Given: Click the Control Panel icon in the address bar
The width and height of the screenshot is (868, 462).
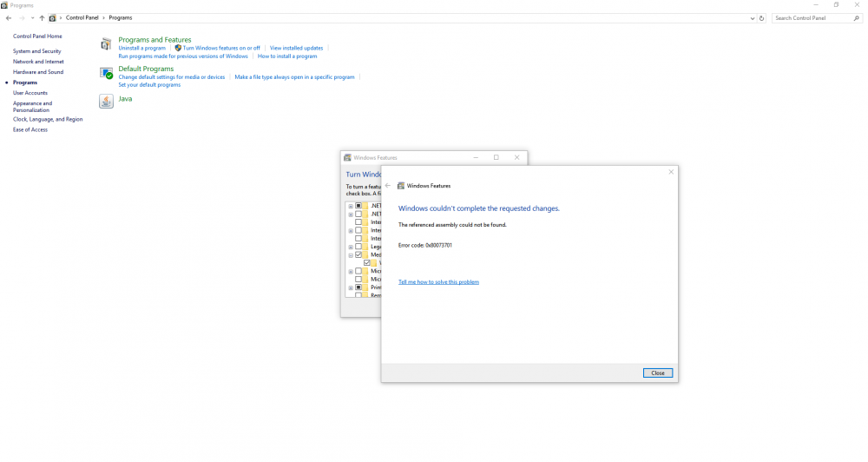Looking at the screenshot, I should click(53, 18).
